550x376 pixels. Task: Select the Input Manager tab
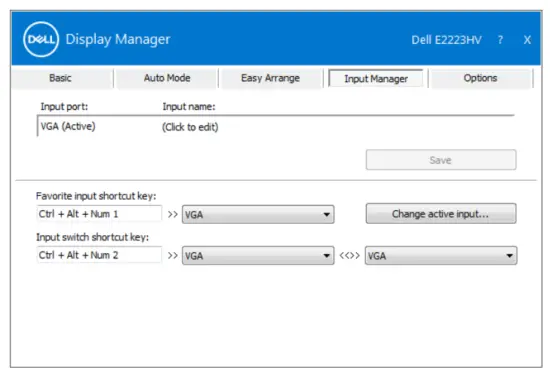[376, 79]
